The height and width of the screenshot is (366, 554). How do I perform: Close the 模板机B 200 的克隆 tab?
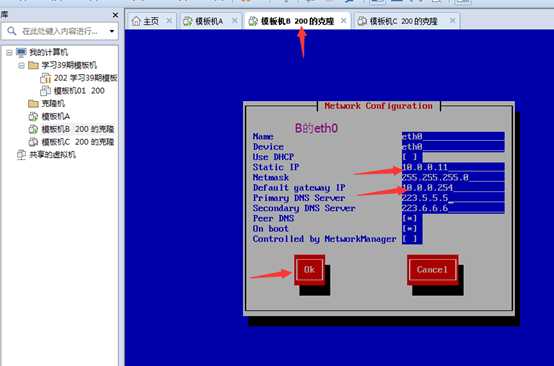pyautogui.click(x=343, y=21)
